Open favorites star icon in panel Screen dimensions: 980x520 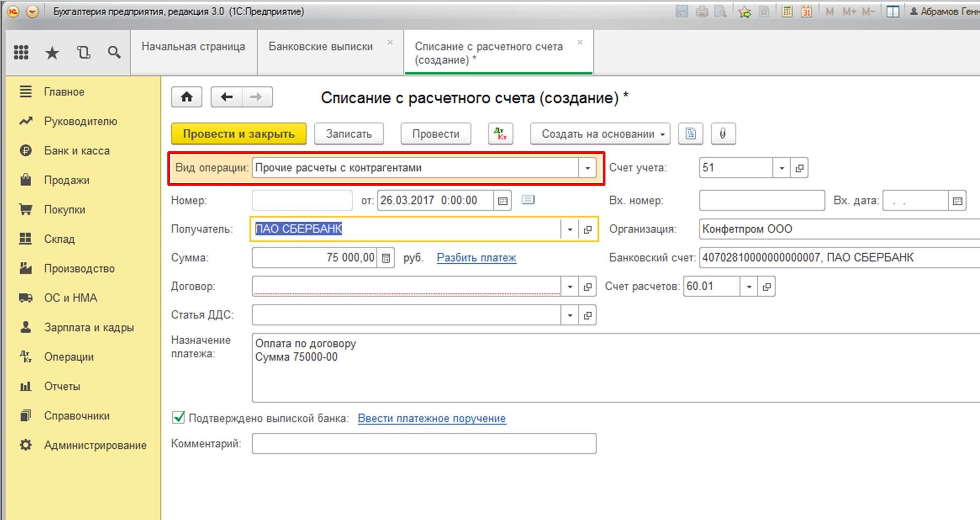[x=52, y=52]
